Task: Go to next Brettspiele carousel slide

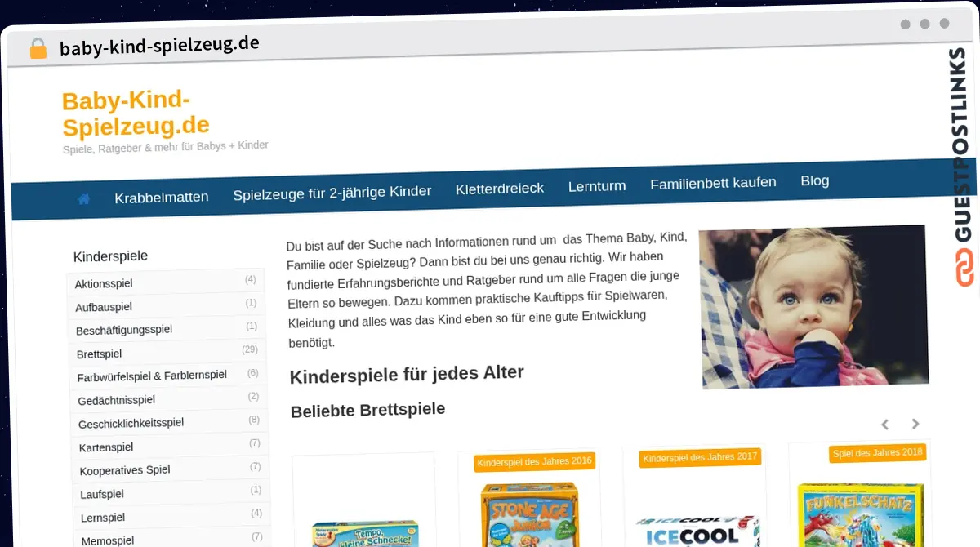Action: (915, 424)
